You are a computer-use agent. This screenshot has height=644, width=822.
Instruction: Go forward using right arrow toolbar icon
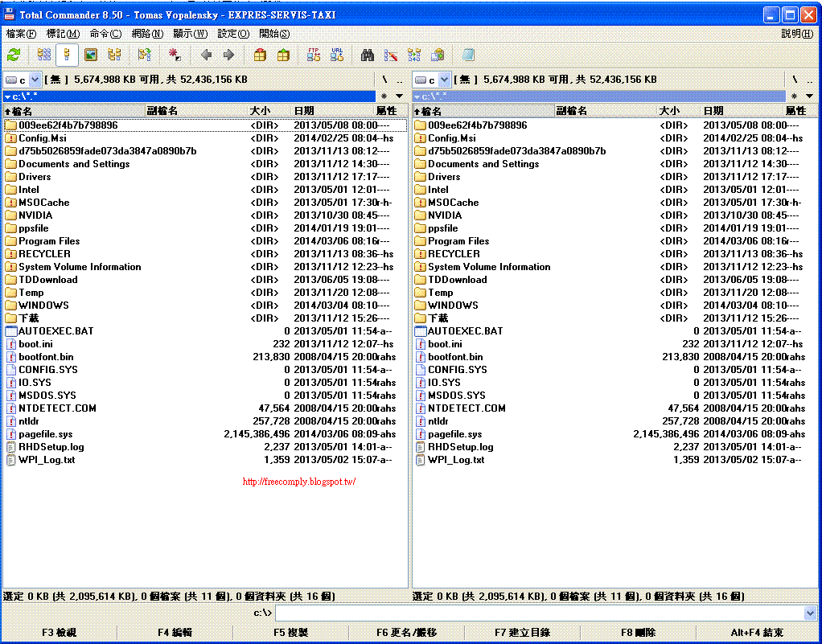coord(228,55)
